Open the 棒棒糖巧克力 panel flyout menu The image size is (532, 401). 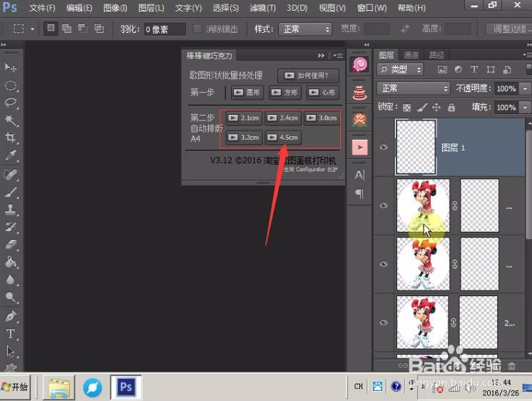(338, 56)
